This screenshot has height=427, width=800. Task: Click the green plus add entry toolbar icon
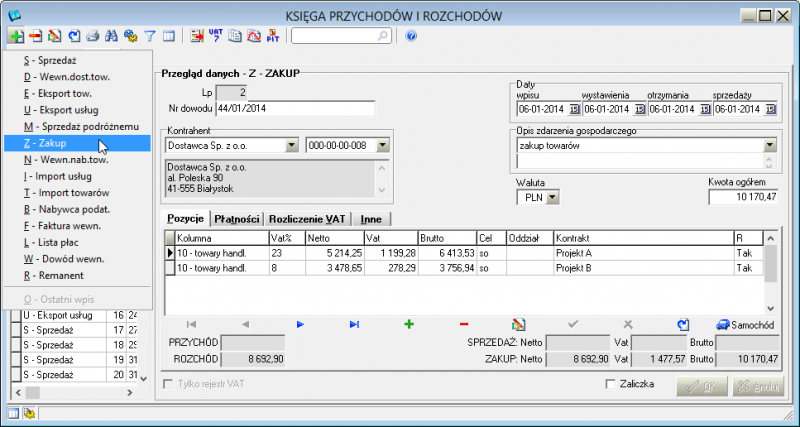(x=17, y=36)
